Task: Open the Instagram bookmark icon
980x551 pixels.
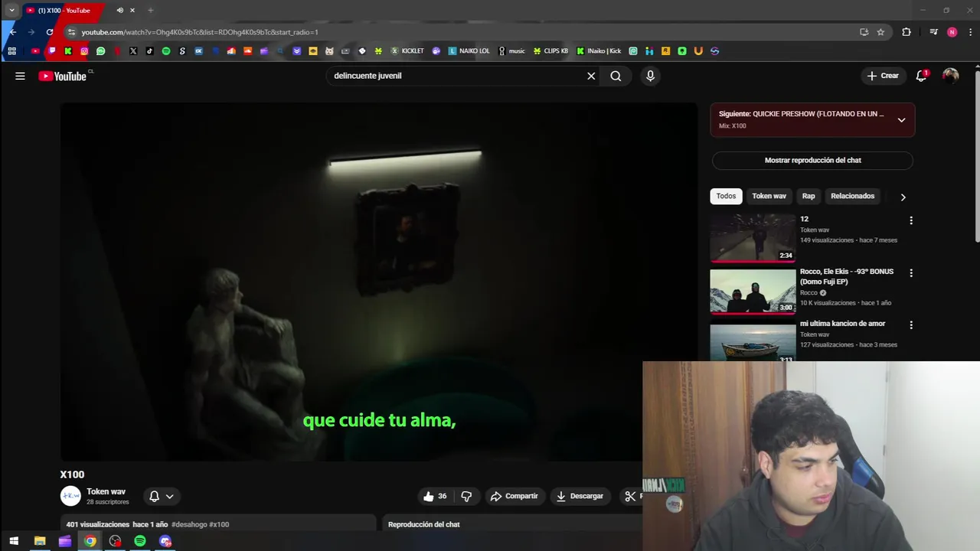Action: [x=84, y=51]
